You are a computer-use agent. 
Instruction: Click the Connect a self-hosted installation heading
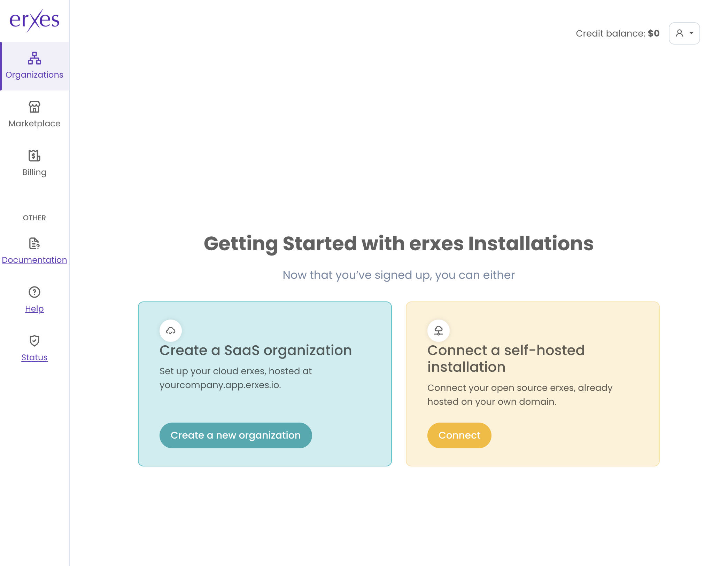[x=506, y=359]
